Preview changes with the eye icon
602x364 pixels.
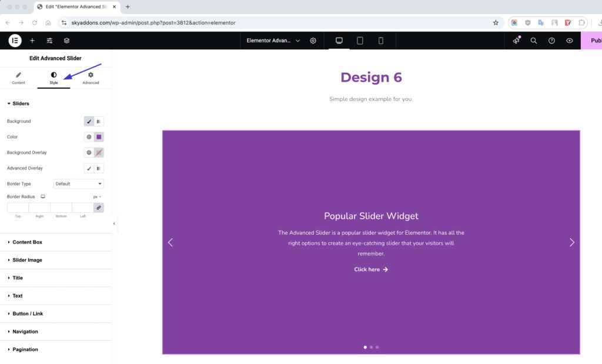pos(569,41)
